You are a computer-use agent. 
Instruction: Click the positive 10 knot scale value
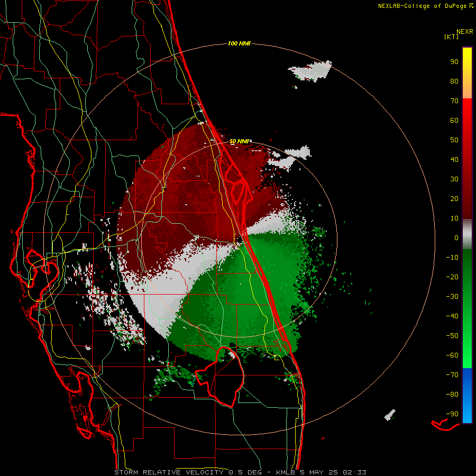point(454,218)
